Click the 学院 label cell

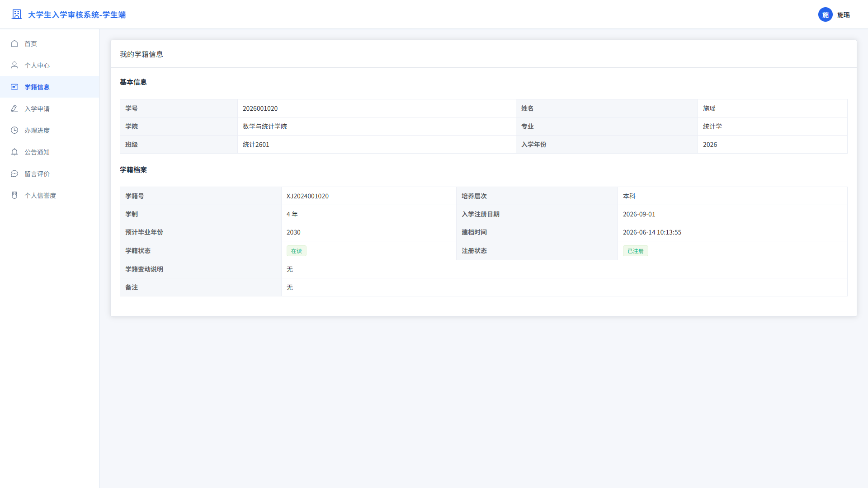point(179,127)
